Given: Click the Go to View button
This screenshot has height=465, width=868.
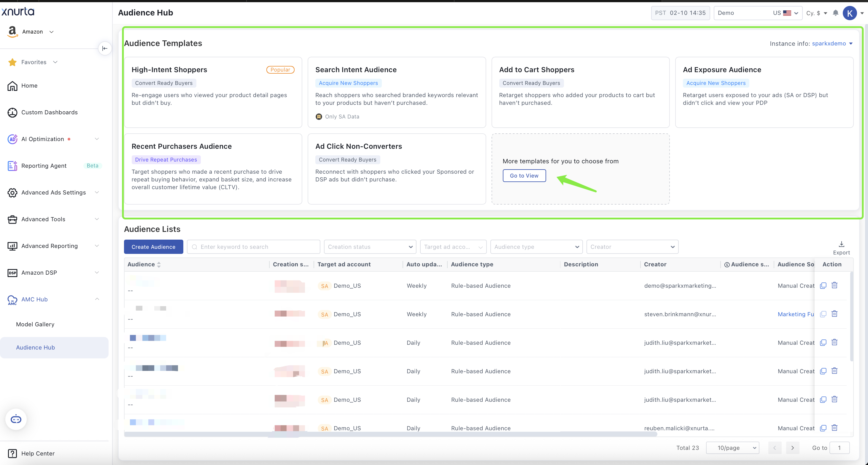Looking at the screenshot, I should pyautogui.click(x=524, y=176).
